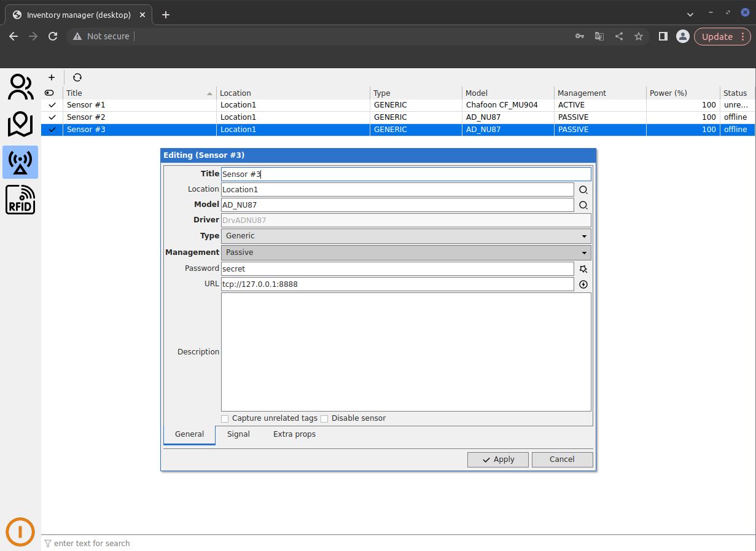This screenshot has height=551, width=756.
Task: Open the Type dropdown showing Generic
Action: pos(406,236)
